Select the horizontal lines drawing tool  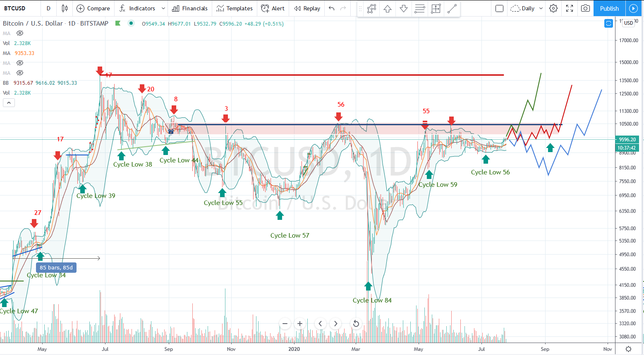click(x=420, y=9)
